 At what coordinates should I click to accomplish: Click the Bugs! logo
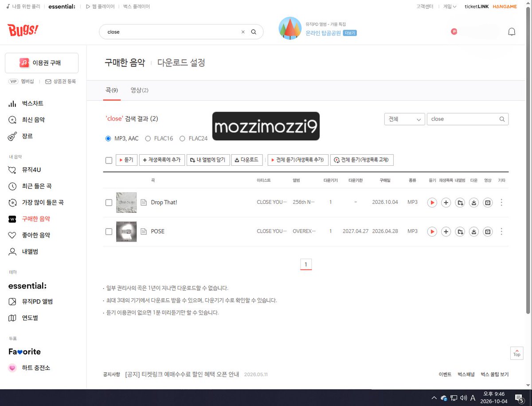(x=23, y=30)
